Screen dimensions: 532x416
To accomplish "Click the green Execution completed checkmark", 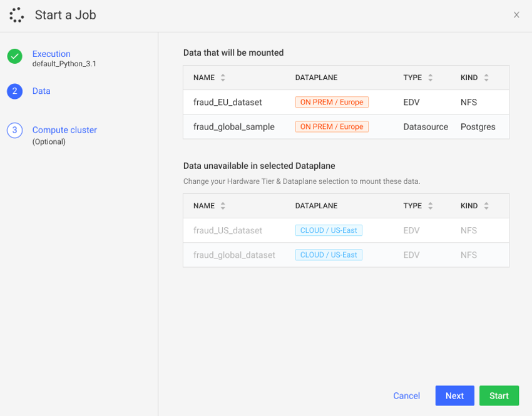I will 14,57.
